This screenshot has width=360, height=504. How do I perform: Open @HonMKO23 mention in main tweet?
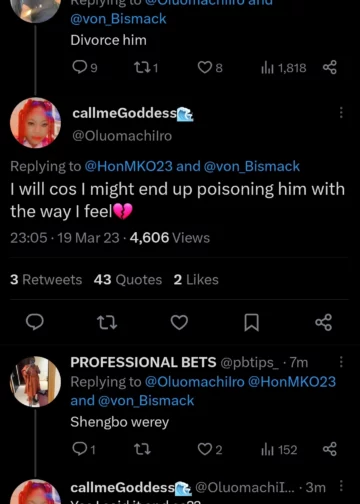[x=129, y=166]
